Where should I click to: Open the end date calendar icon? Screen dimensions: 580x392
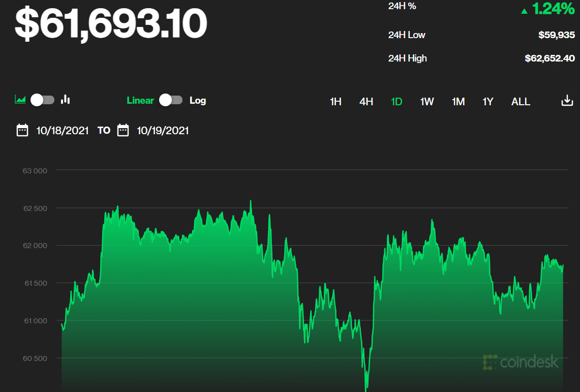(x=123, y=131)
